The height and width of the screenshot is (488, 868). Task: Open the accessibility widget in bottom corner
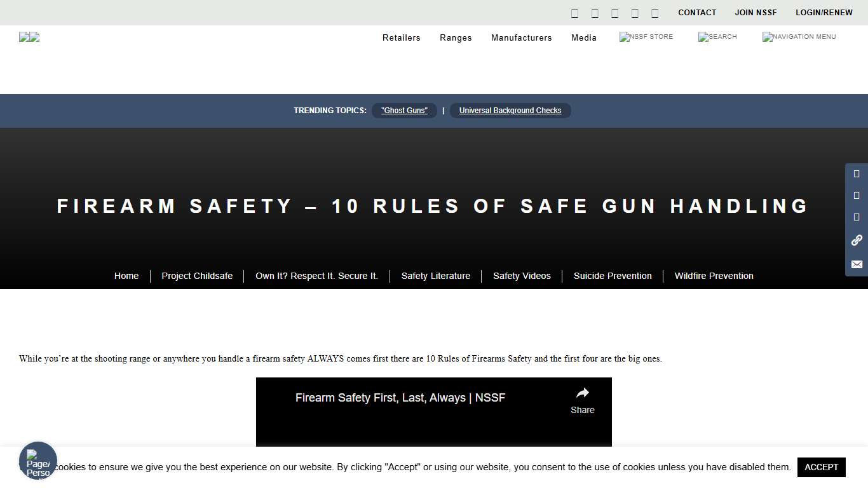tap(38, 461)
